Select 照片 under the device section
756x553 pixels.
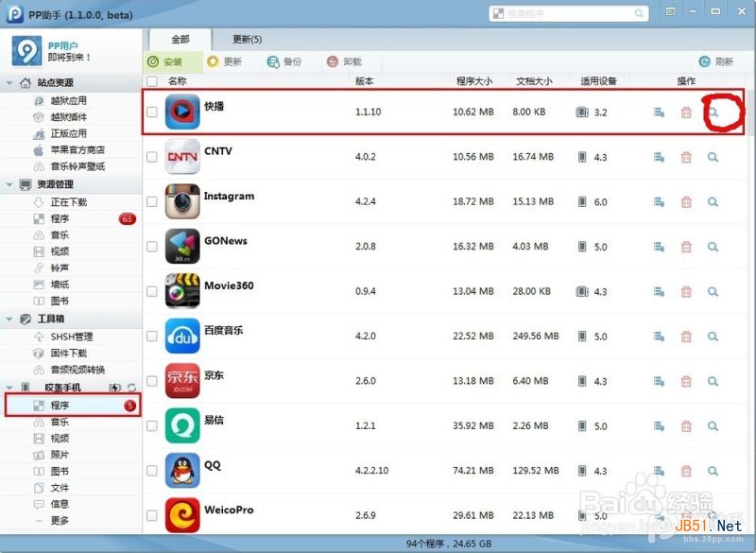60,455
